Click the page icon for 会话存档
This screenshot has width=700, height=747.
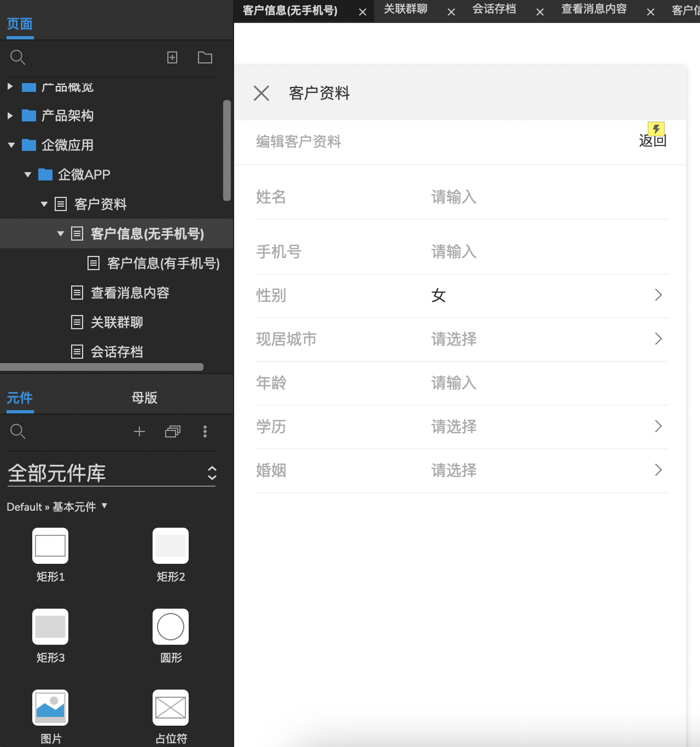pyautogui.click(x=77, y=352)
